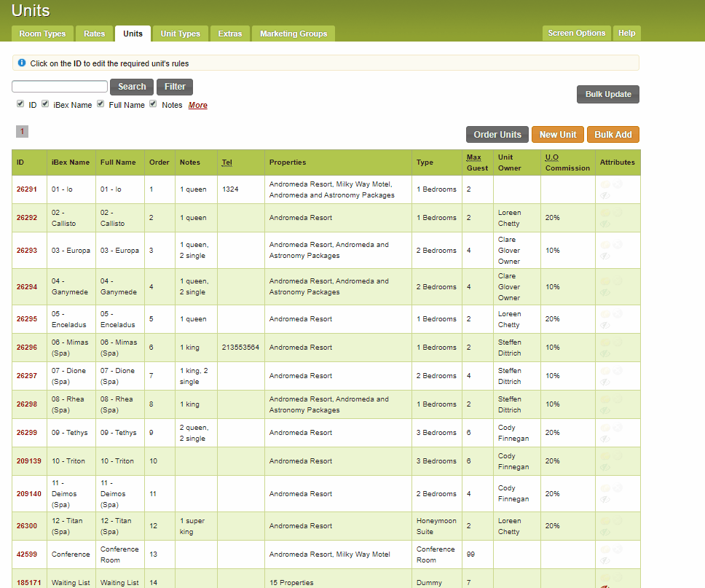Disable the Notes column checkbox
The height and width of the screenshot is (588, 705).
click(153, 104)
